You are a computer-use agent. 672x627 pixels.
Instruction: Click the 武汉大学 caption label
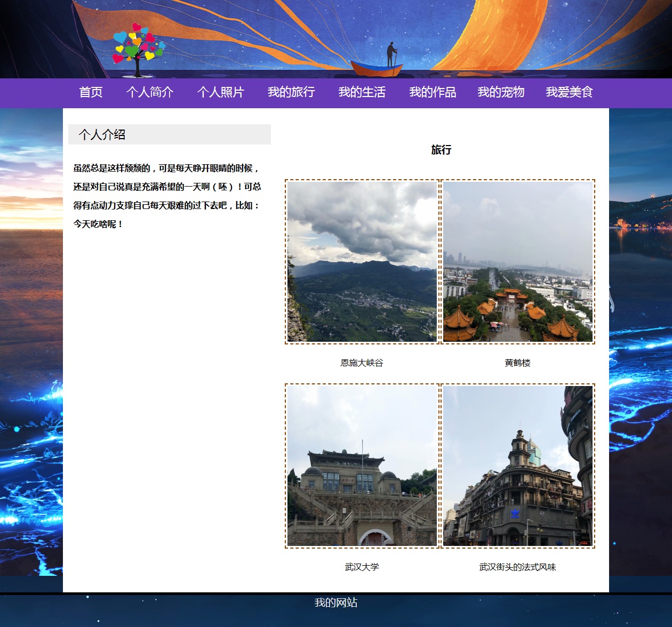[x=362, y=567]
